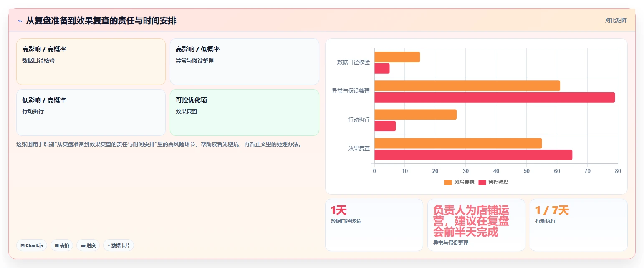The image size is (644, 268).
Task: Click the 效果复查 text in the green card
Action: tap(187, 111)
